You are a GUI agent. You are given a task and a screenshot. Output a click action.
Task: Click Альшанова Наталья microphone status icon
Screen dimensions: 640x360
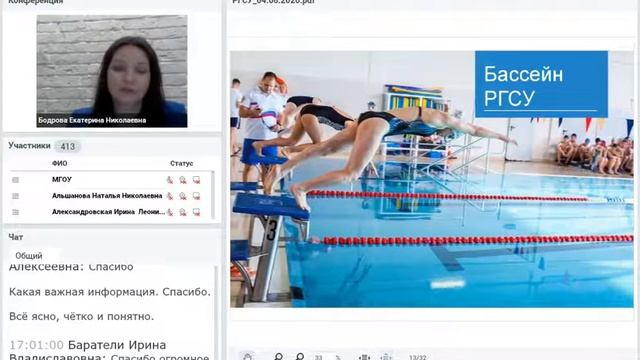click(x=170, y=196)
